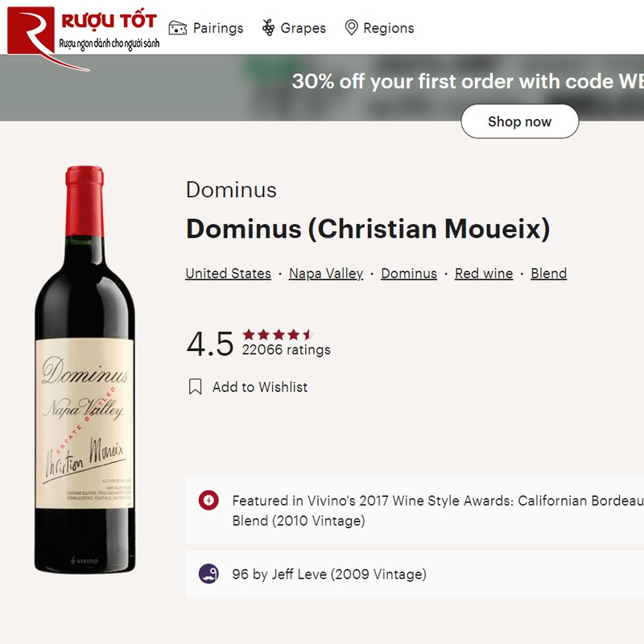This screenshot has width=644, height=644.
Task: Click the critic mustache badge icon
Action: pyautogui.click(x=208, y=574)
